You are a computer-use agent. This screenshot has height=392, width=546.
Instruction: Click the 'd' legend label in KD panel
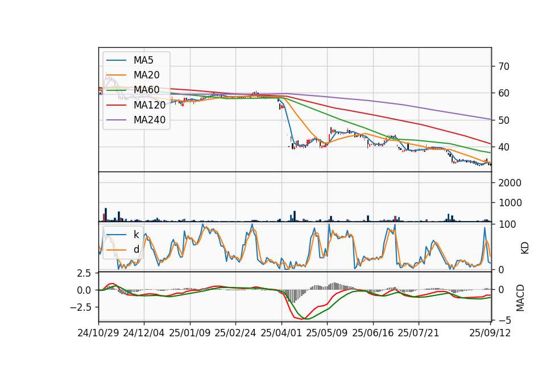tap(136, 249)
